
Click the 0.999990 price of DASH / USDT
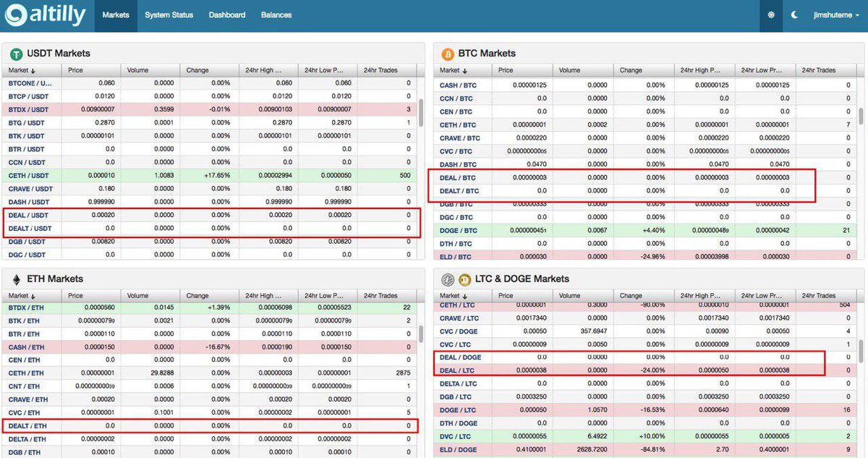(101, 201)
